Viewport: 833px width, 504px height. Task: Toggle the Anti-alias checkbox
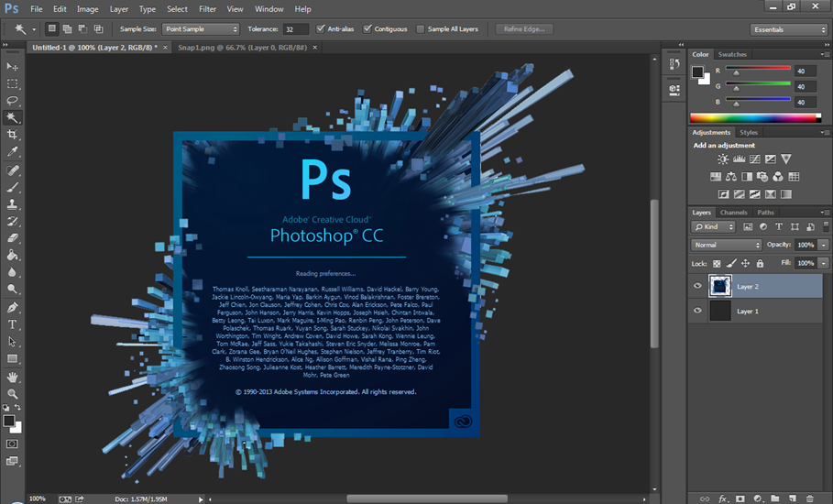[x=321, y=29]
